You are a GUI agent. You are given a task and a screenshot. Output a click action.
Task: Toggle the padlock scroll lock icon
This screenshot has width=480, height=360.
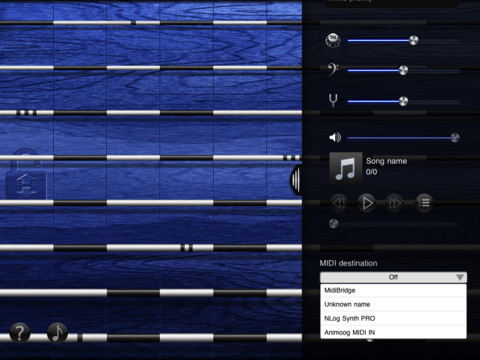coord(27,175)
